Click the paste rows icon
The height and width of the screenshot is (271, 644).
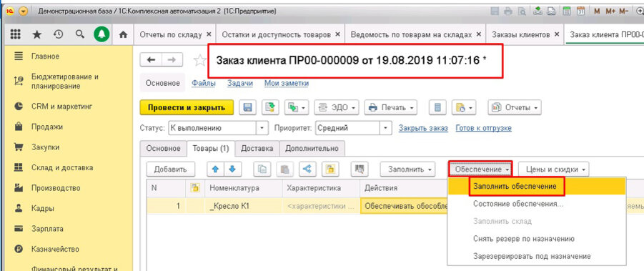pos(284,169)
